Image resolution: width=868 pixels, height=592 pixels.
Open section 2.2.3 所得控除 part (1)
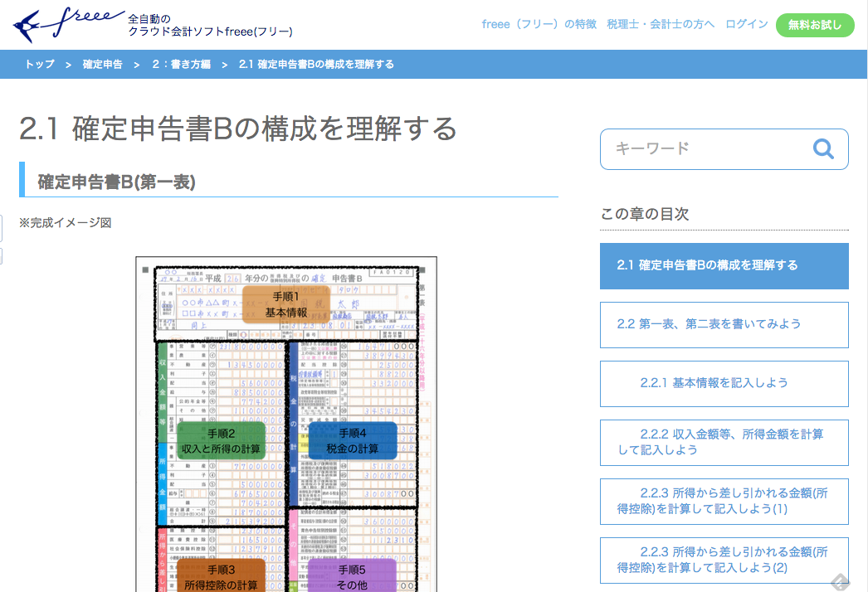[724, 501]
